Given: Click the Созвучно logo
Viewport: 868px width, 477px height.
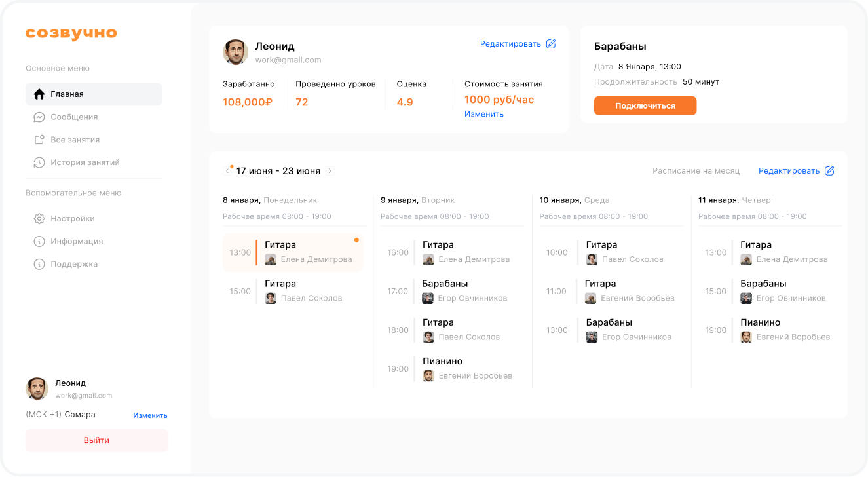Looking at the screenshot, I should 71,33.
